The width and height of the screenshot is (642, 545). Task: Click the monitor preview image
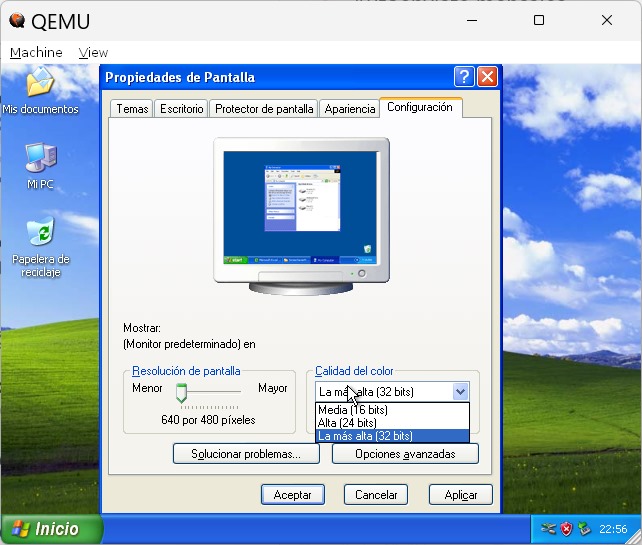pos(301,216)
